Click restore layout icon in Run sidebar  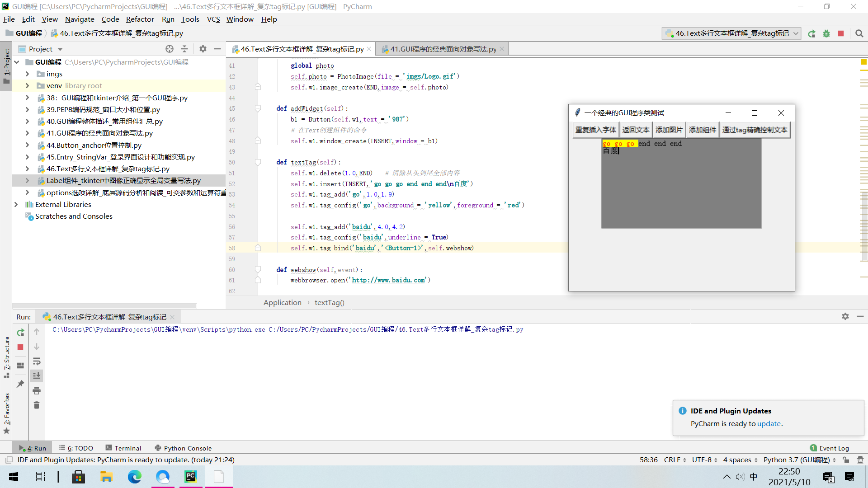coord(20,365)
